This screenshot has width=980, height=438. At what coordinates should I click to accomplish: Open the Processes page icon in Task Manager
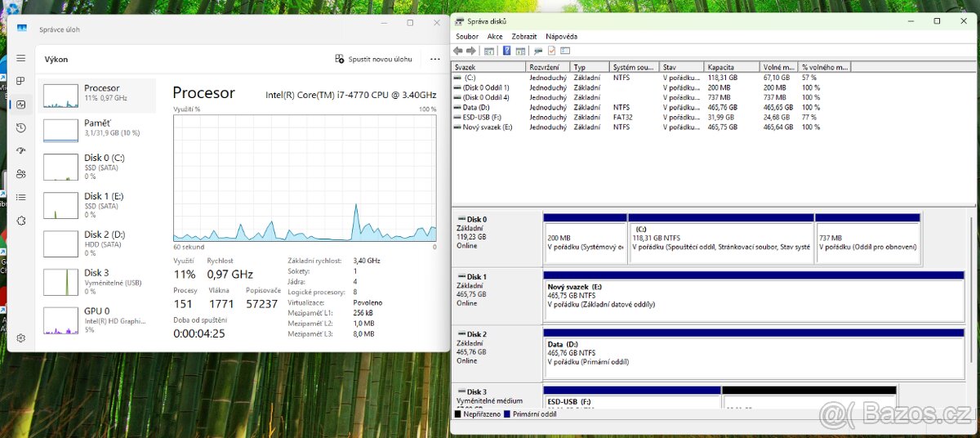pos(21,82)
